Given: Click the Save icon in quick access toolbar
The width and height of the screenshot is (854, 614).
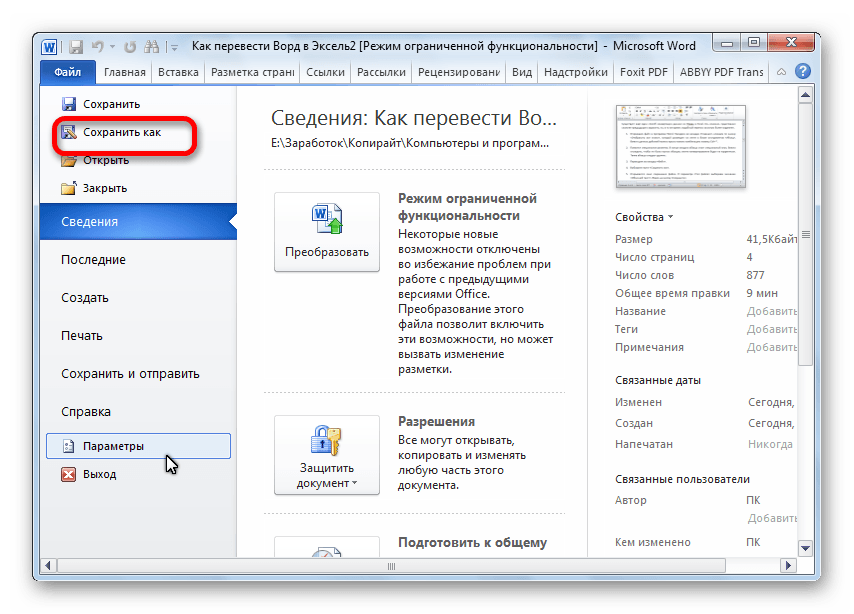Looking at the screenshot, I should [76, 46].
